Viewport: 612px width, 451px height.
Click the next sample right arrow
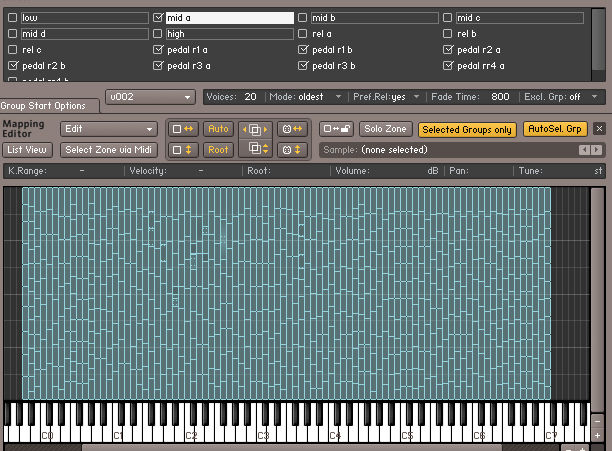596,150
